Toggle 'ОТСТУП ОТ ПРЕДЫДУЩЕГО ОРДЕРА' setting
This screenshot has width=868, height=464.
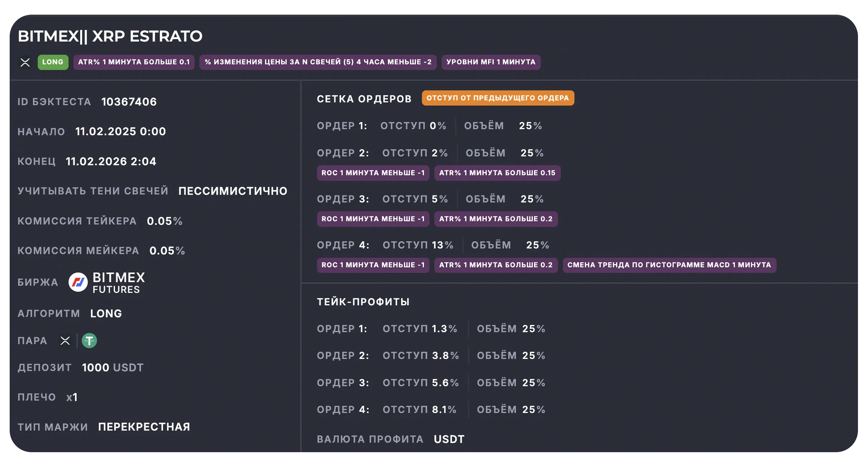coord(499,97)
